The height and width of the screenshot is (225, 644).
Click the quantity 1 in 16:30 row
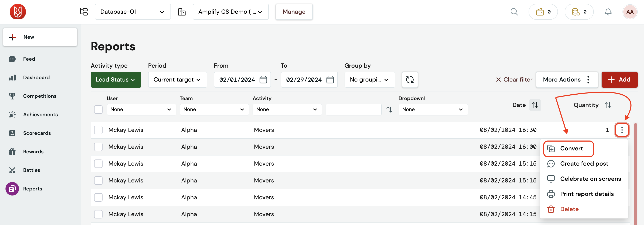(x=607, y=130)
